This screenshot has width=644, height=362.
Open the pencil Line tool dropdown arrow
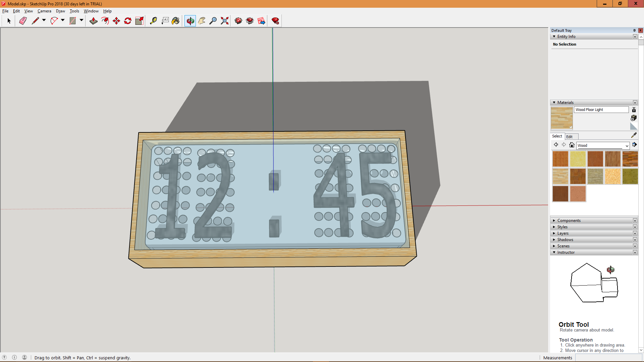pos(44,20)
